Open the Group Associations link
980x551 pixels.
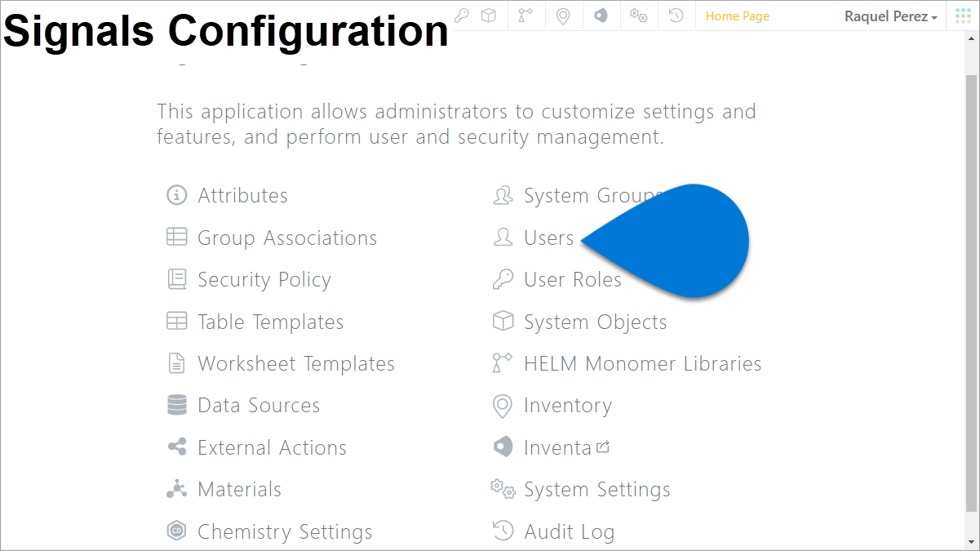pos(287,238)
